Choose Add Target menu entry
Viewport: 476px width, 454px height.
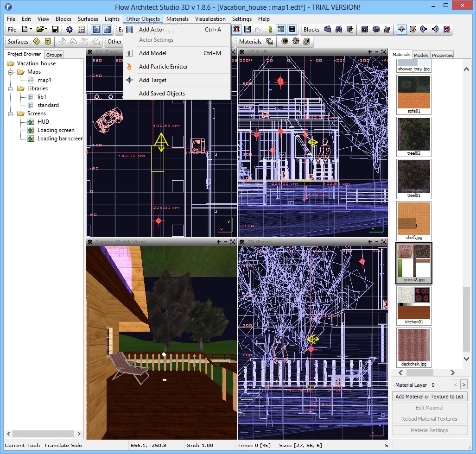pos(177,80)
